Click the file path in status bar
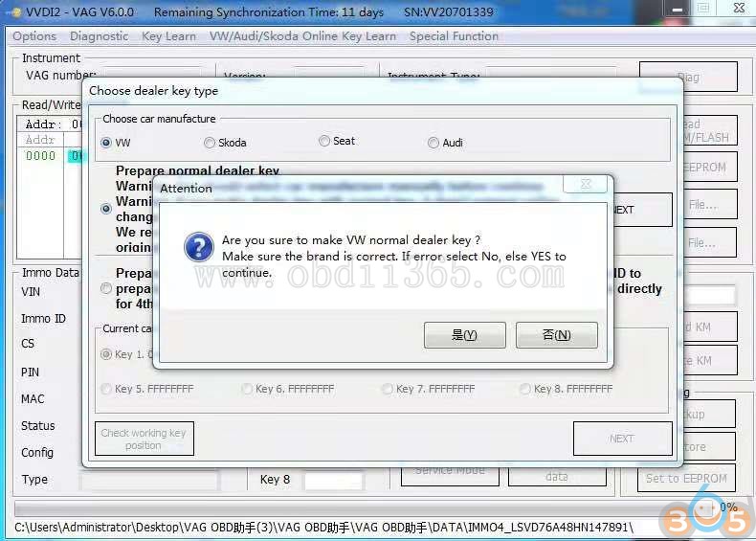Image resolution: width=756 pixels, height=541 pixels. click(x=323, y=528)
